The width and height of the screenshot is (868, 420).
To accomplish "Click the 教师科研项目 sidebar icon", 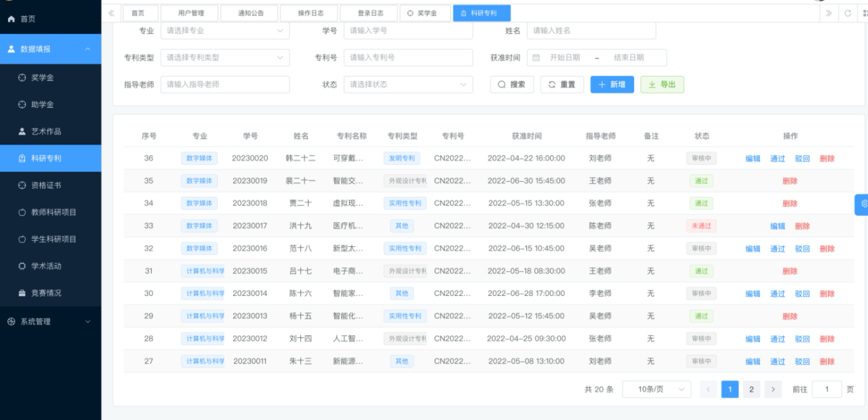I will pos(22,212).
